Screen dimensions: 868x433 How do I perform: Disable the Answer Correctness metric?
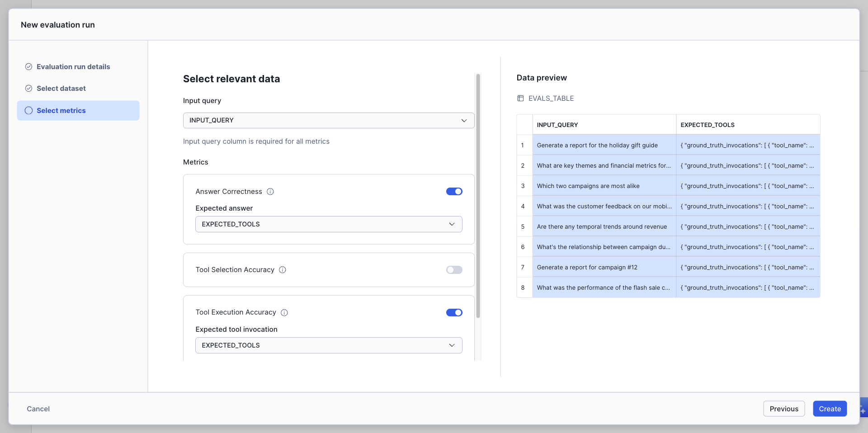[x=454, y=191]
